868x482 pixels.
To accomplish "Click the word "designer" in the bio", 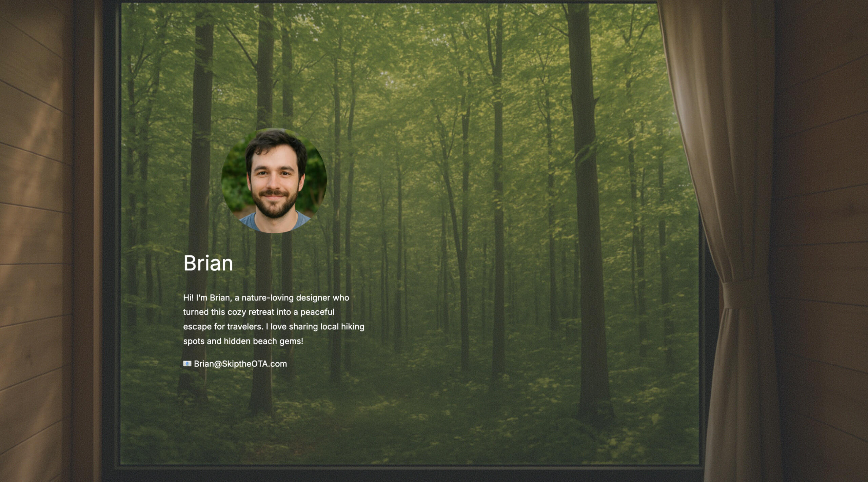I will pos(313,298).
